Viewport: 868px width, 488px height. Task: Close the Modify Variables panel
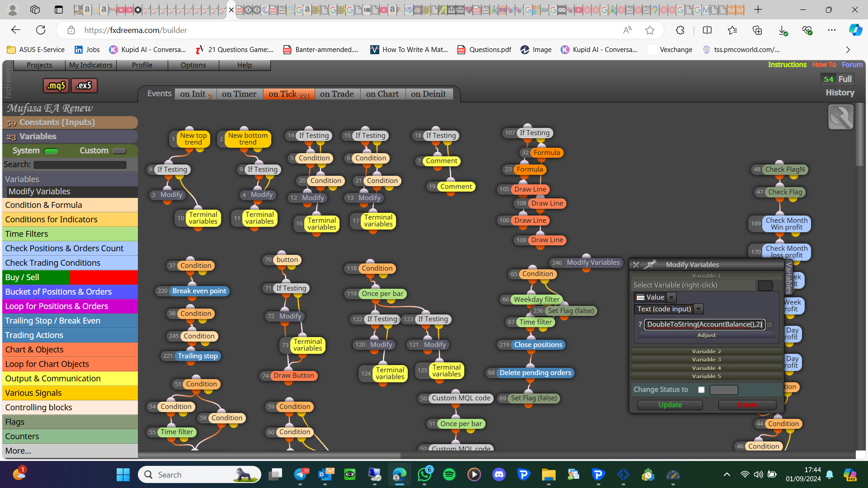(636, 265)
